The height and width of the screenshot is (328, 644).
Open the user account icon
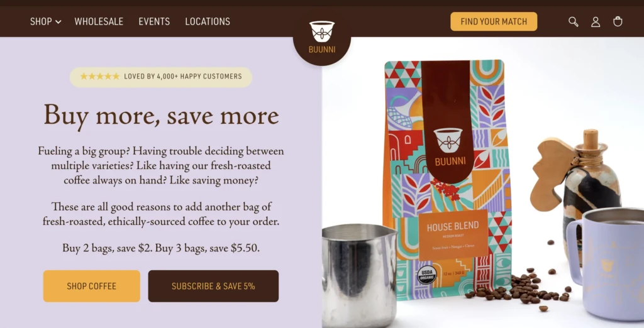coord(596,22)
